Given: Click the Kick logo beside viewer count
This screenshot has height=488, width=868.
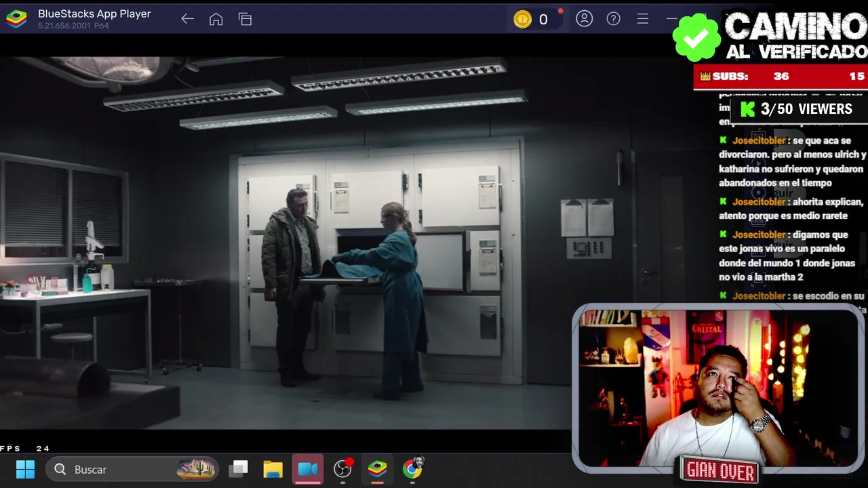Looking at the screenshot, I should 747,109.
